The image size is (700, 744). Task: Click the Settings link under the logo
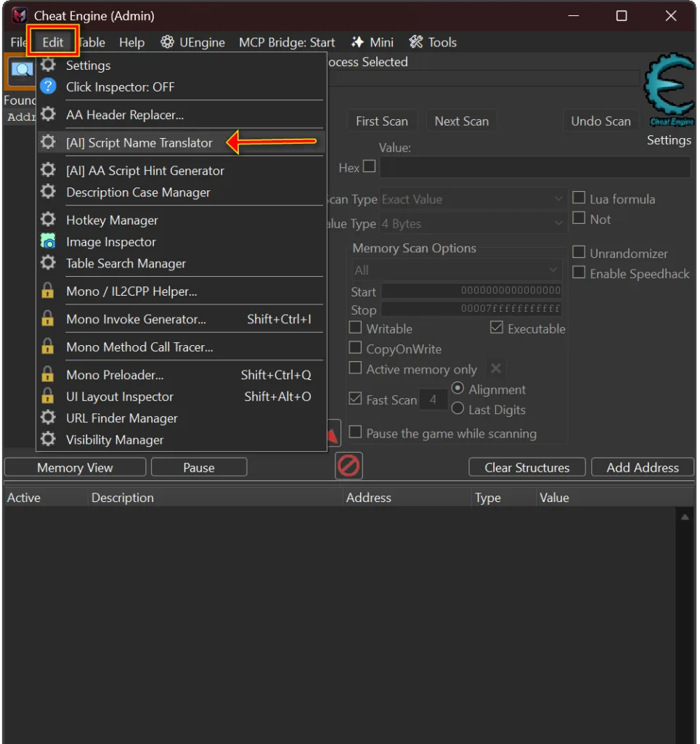pyautogui.click(x=669, y=140)
